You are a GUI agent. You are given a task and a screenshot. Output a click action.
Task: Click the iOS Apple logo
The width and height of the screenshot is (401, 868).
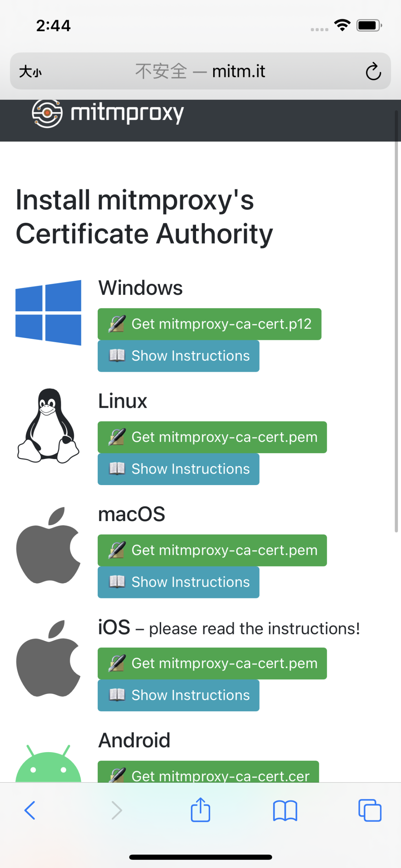[48, 658]
